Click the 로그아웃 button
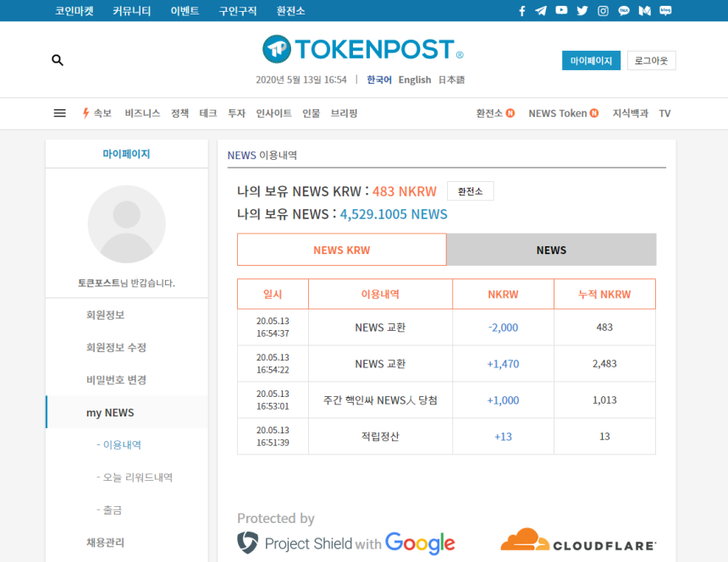Image resolution: width=728 pixels, height=562 pixels. (651, 60)
